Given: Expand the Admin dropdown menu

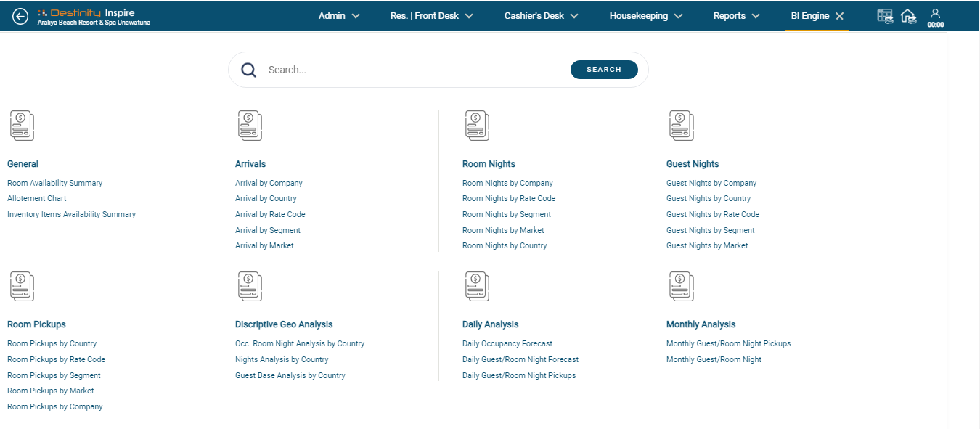Looking at the screenshot, I should (x=339, y=16).
